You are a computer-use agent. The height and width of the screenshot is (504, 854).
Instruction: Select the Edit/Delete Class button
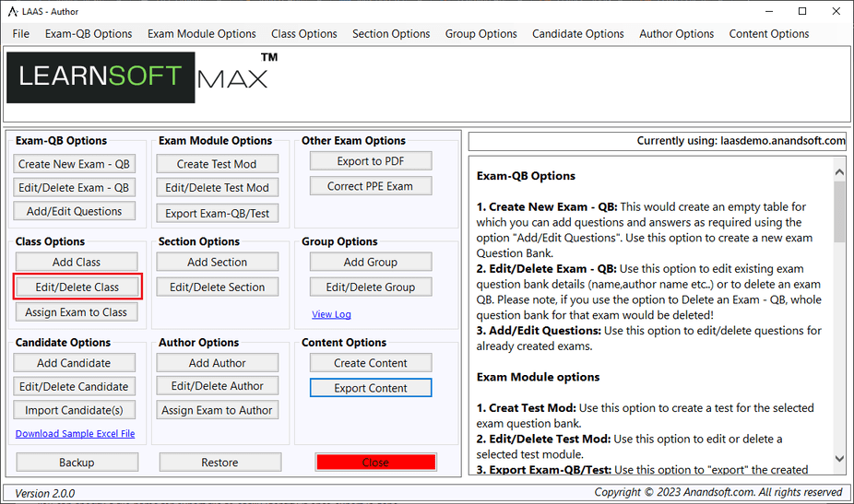click(77, 287)
